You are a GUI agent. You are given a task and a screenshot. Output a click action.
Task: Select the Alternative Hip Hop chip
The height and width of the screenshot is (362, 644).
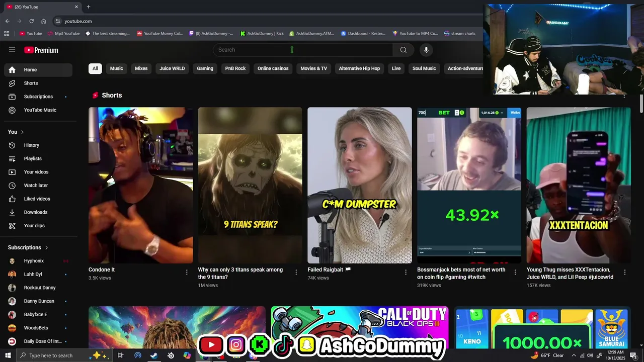pyautogui.click(x=359, y=68)
